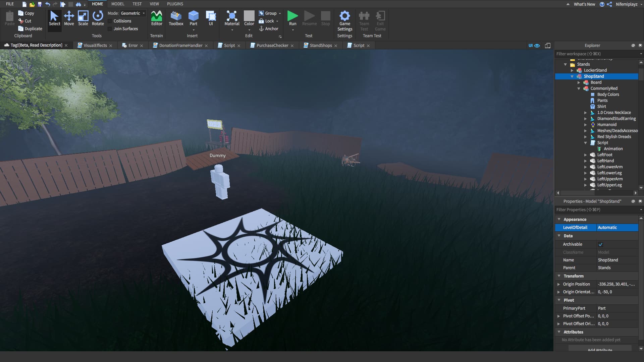
Task: Open the Color swatch picker
Action: click(249, 18)
